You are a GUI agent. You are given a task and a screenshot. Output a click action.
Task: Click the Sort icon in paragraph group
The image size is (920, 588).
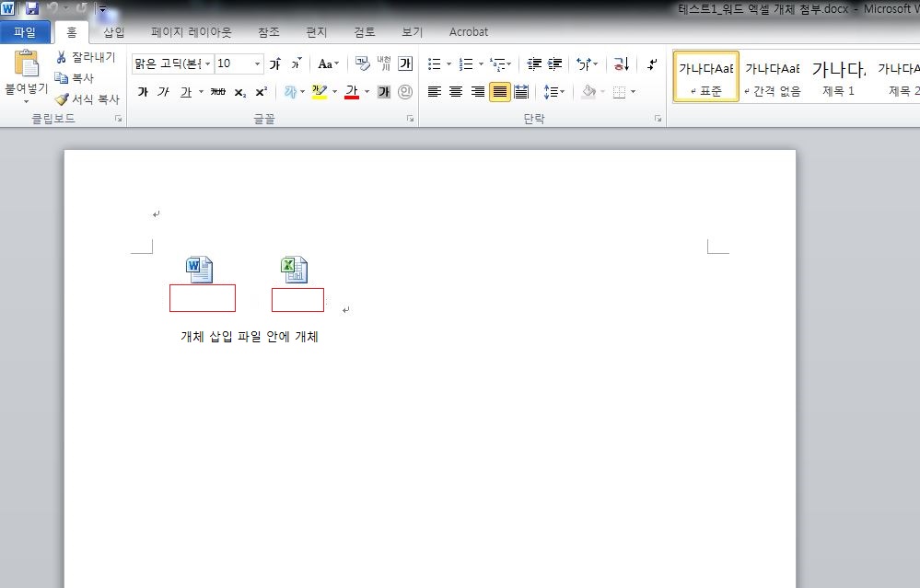tap(621, 63)
